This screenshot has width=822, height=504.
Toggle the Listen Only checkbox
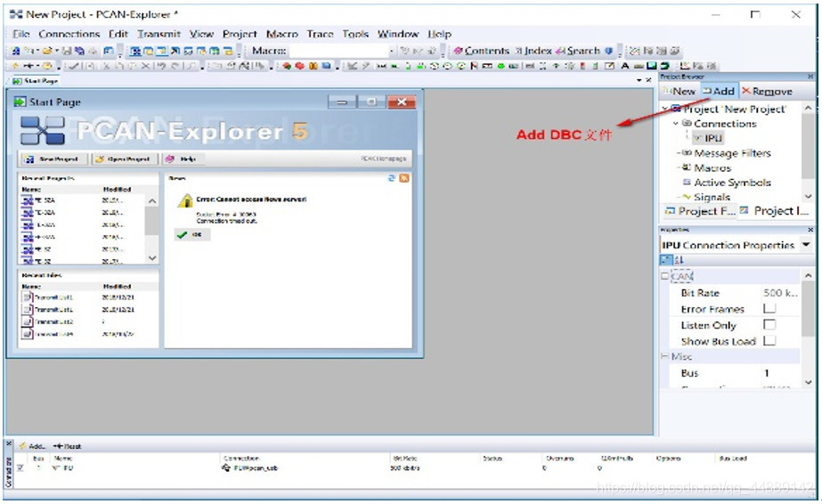tap(769, 324)
